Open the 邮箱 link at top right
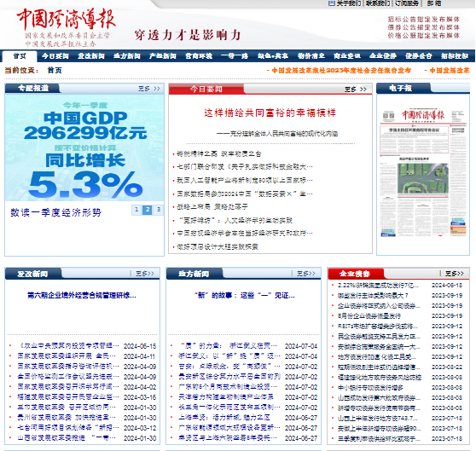This screenshot has width=476, height=451. point(434,3)
